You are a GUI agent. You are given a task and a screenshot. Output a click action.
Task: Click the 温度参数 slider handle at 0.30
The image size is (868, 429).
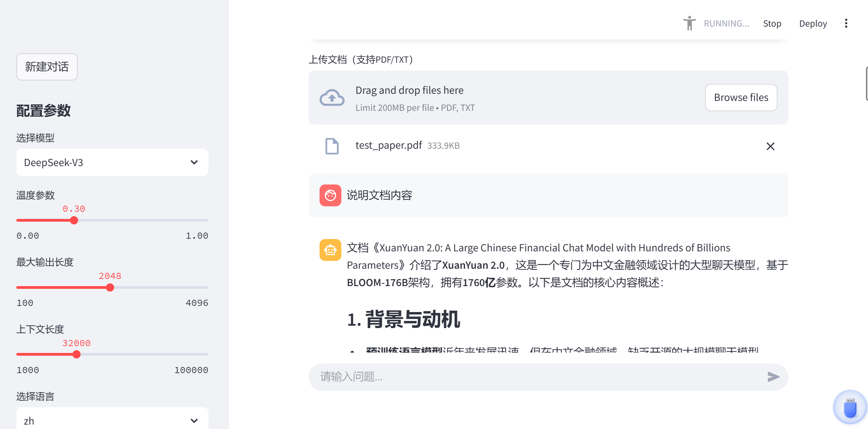[74, 220]
